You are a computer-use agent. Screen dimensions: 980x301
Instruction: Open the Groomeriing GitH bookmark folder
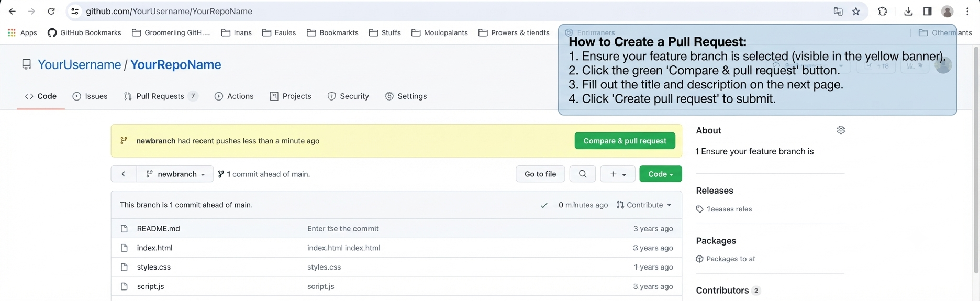pos(171,32)
